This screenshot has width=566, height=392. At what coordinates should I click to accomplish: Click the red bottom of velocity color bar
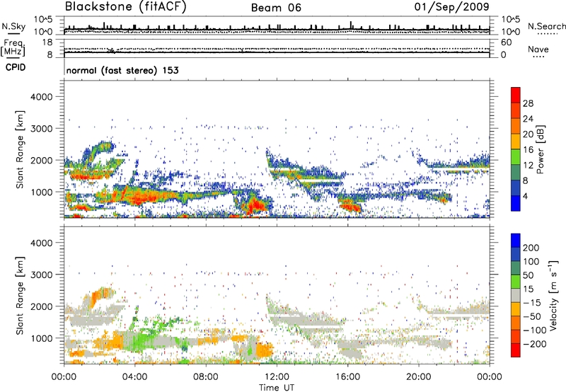click(516, 350)
